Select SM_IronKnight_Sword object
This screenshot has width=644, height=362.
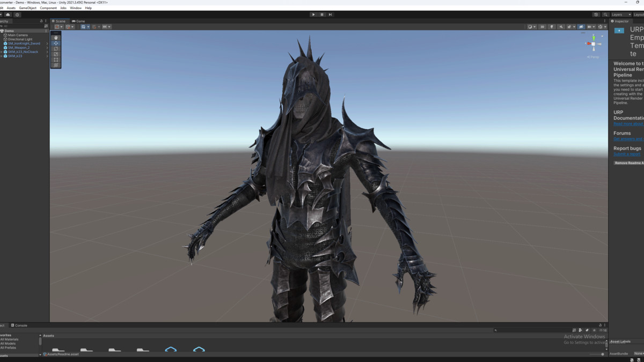point(24,43)
